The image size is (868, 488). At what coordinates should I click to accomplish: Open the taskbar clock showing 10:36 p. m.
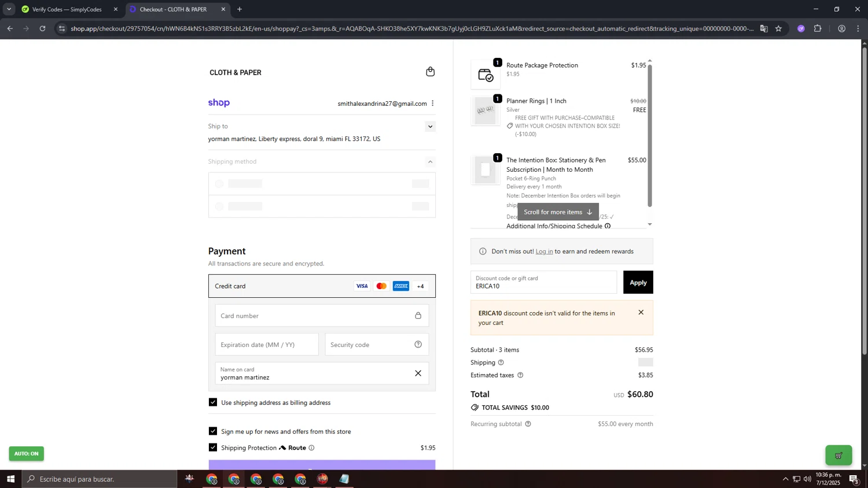(827, 479)
